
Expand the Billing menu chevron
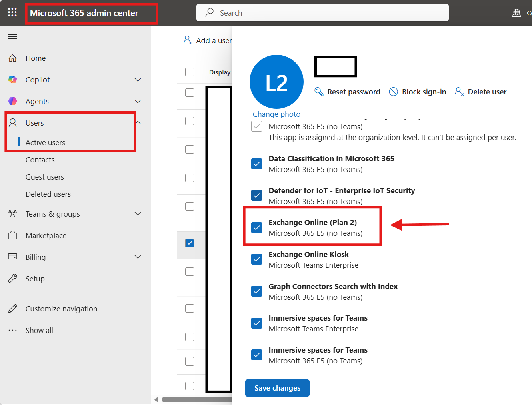pos(138,257)
